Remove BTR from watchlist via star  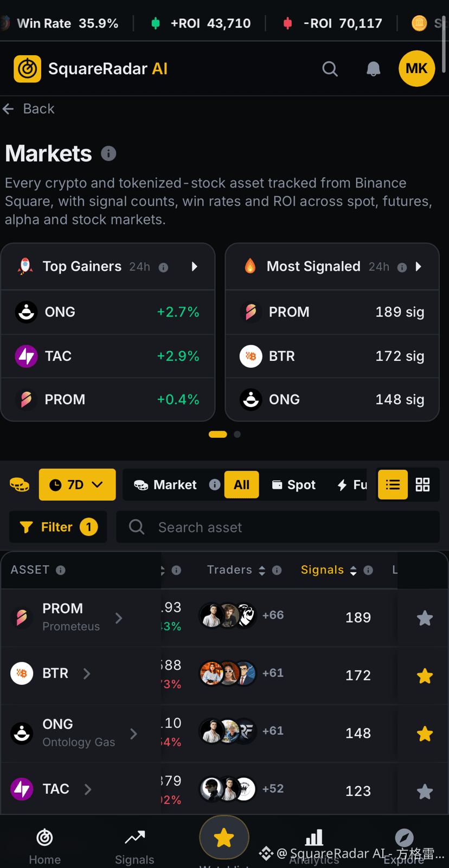pos(425,676)
